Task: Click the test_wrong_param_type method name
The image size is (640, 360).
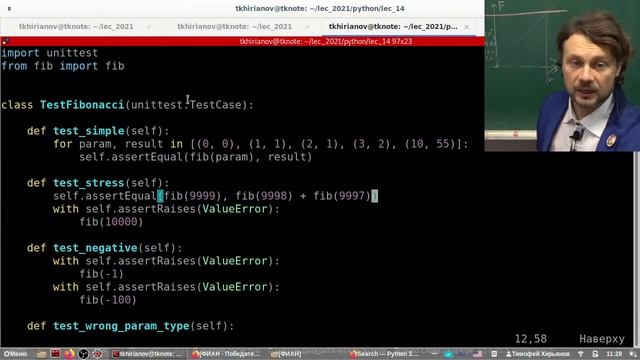Action: click(121, 326)
